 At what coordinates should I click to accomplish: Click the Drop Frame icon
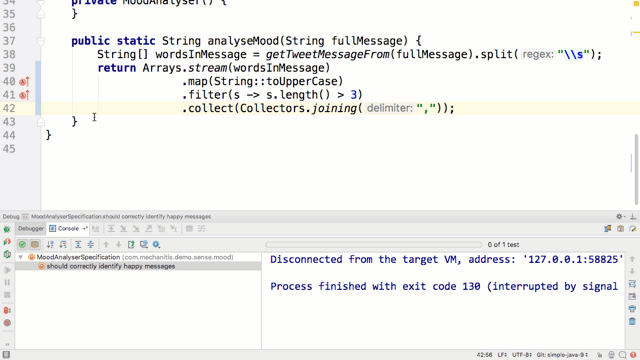click(x=161, y=229)
